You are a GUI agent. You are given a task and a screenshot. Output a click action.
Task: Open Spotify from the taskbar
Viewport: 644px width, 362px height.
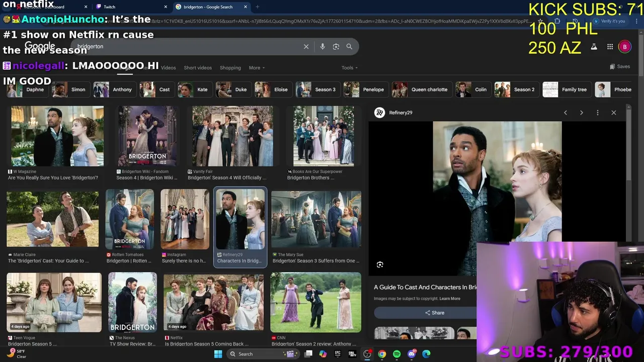pyautogui.click(x=396, y=354)
